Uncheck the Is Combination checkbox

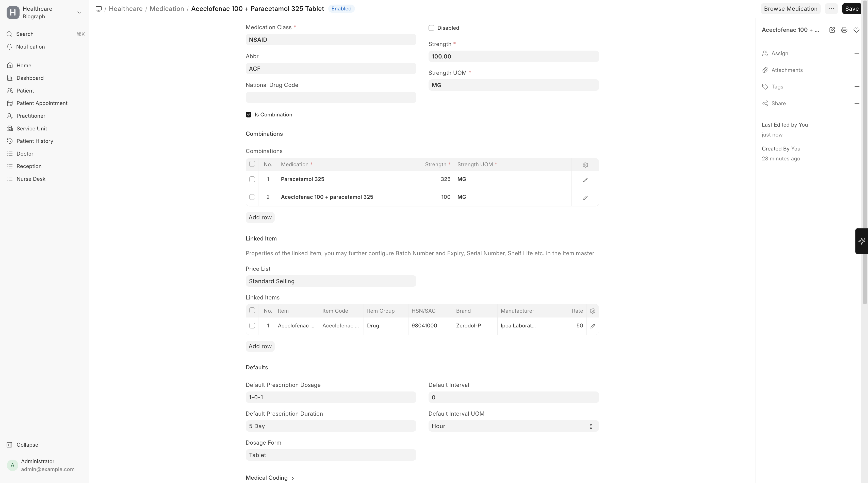pyautogui.click(x=248, y=115)
